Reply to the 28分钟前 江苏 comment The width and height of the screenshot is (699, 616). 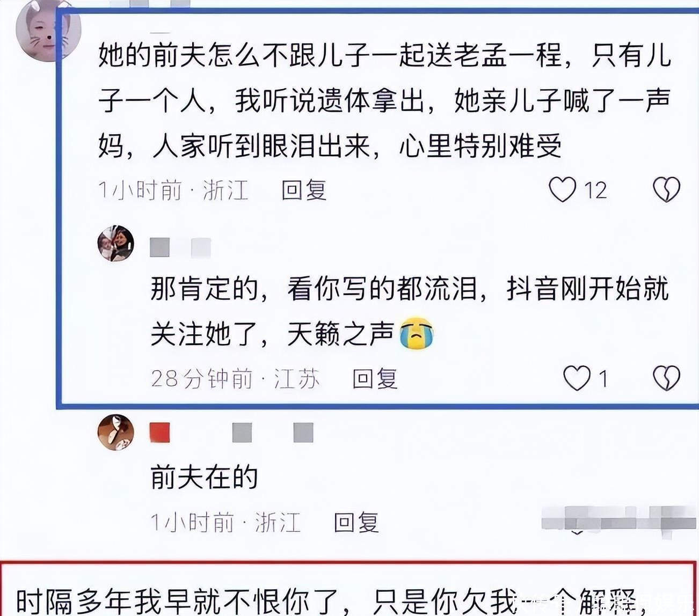375,379
